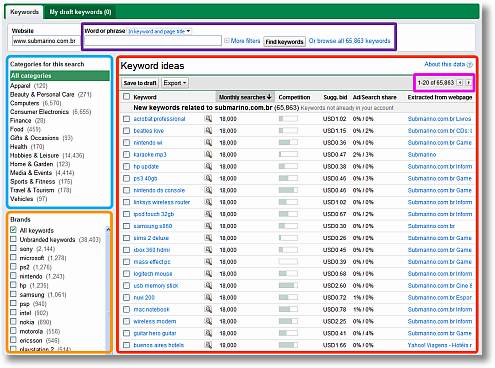Click the Website input field
This screenshot has width=495, height=368.
point(46,41)
